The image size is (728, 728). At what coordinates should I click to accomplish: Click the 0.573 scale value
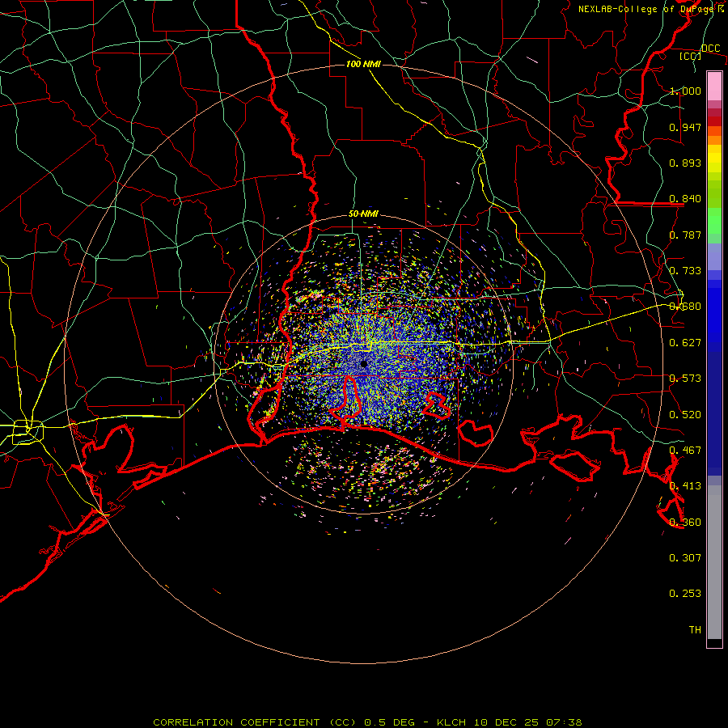click(685, 379)
